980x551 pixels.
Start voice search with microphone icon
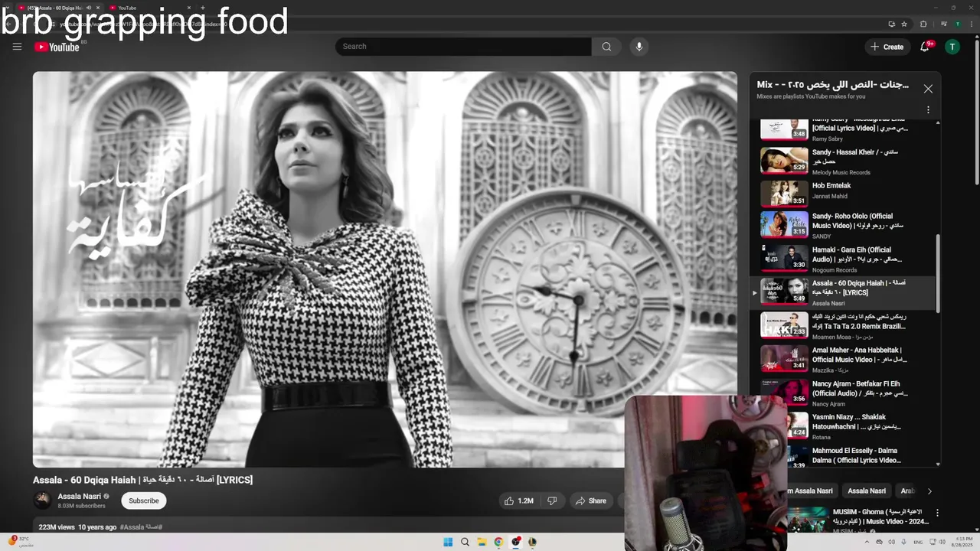[639, 47]
